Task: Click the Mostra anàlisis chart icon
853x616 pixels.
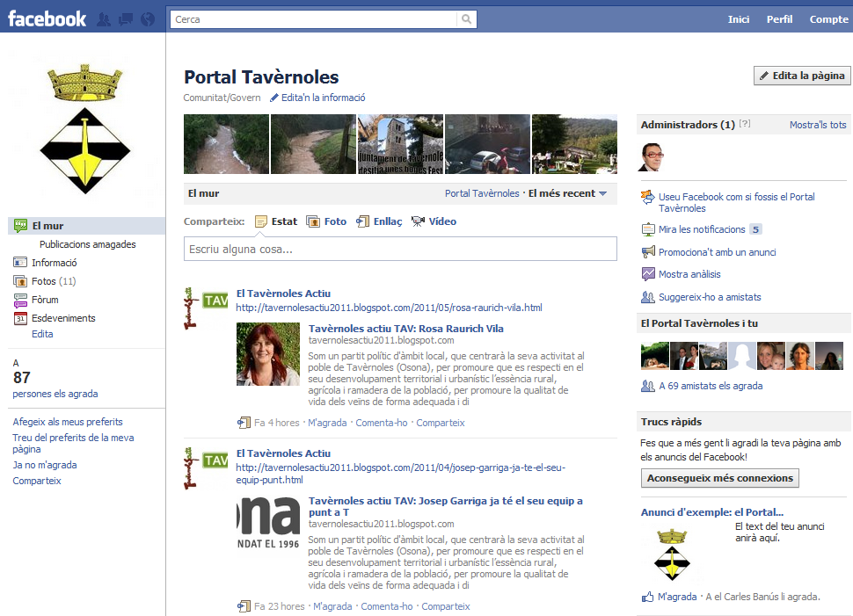Action: tap(648, 274)
